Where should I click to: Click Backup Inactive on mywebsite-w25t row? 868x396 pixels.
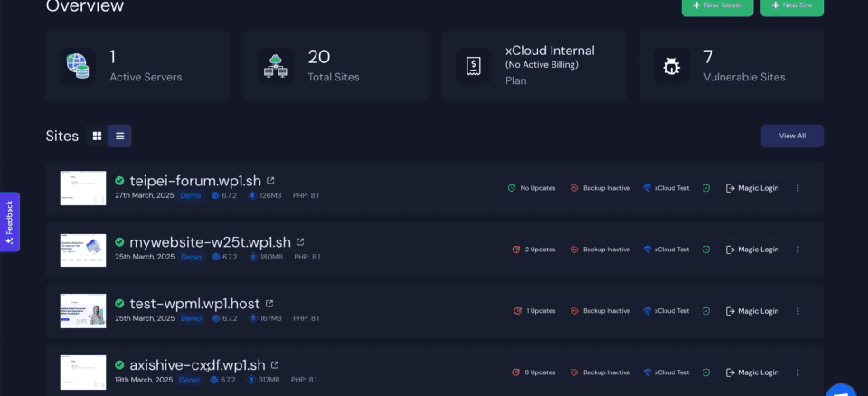tap(600, 250)
